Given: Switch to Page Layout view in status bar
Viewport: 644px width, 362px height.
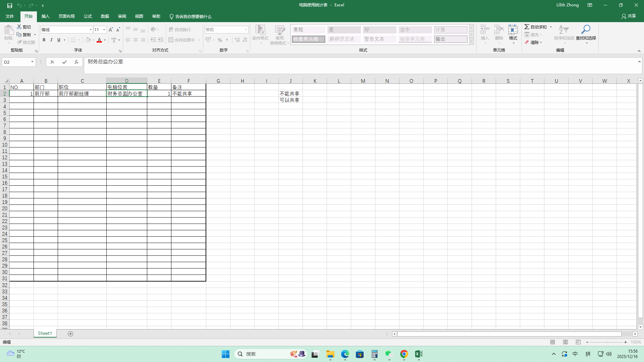Looking at the screenshot, I should (566, 342).
